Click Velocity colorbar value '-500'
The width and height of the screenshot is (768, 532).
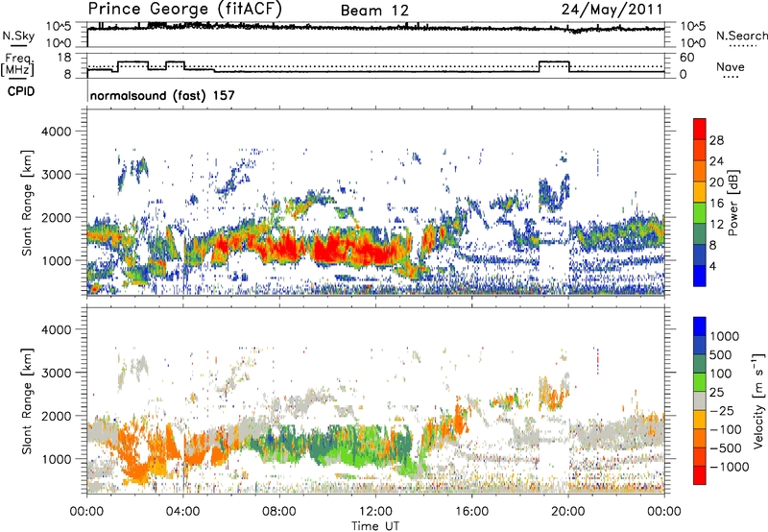726,448
